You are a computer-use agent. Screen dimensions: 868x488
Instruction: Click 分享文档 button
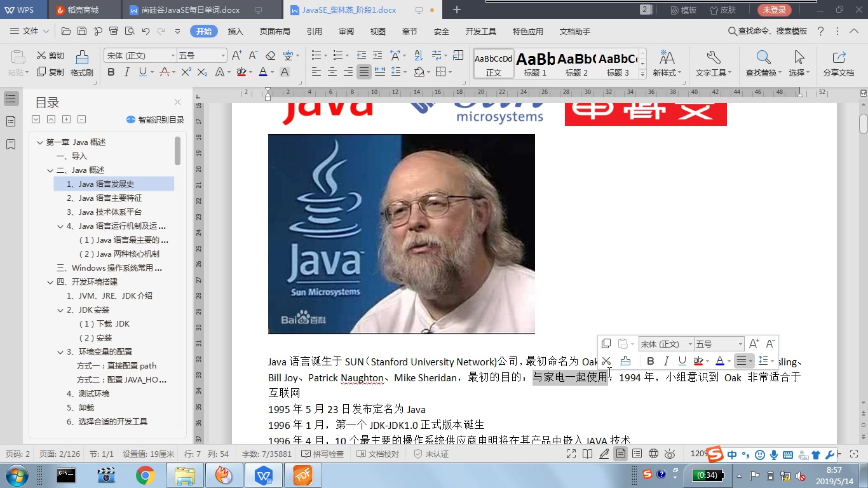[x=839, y=64]
